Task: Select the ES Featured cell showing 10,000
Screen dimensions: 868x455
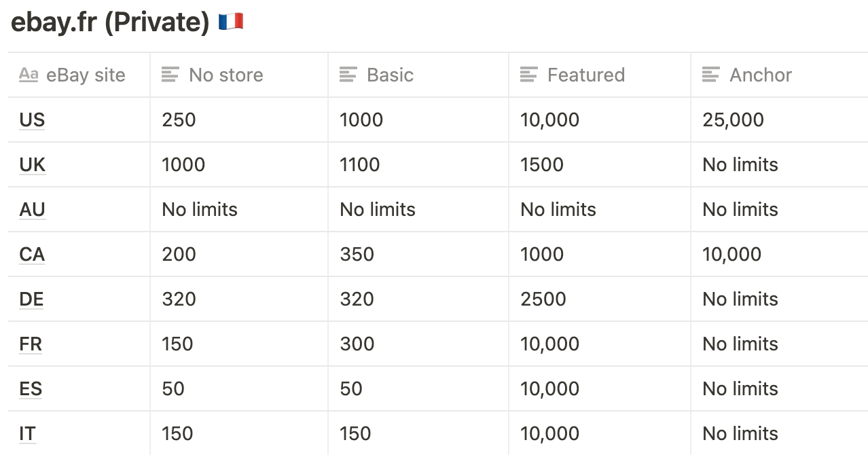Action: pos(600,388)
